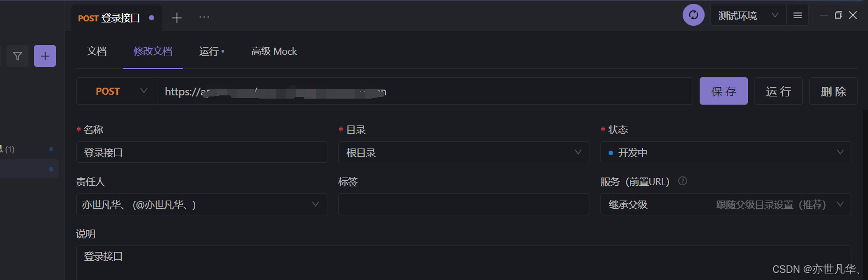The width and height of the screenshot is (868, 280).
Task: Open a new tab with plus icon
Action: pos(177,18)
